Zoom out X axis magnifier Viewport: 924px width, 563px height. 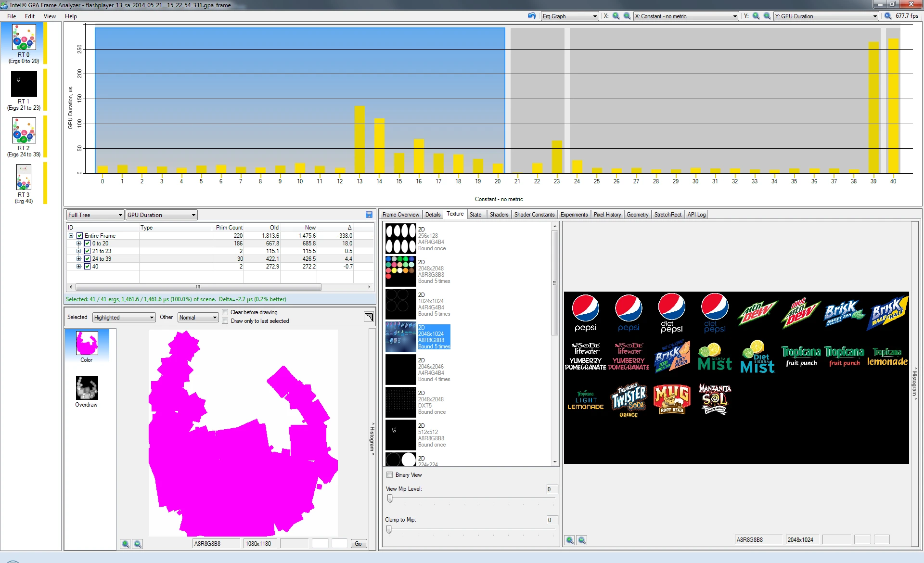click(x=627, y=16)
